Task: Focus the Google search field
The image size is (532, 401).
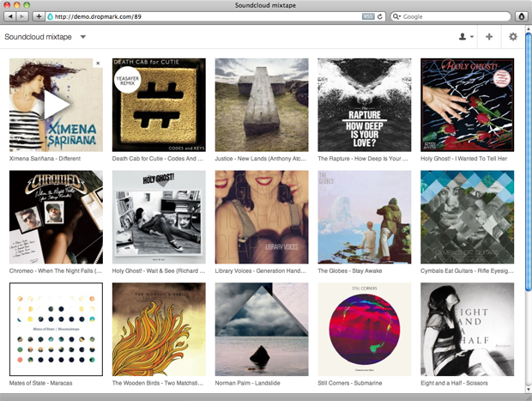Action: pos(450,16)
